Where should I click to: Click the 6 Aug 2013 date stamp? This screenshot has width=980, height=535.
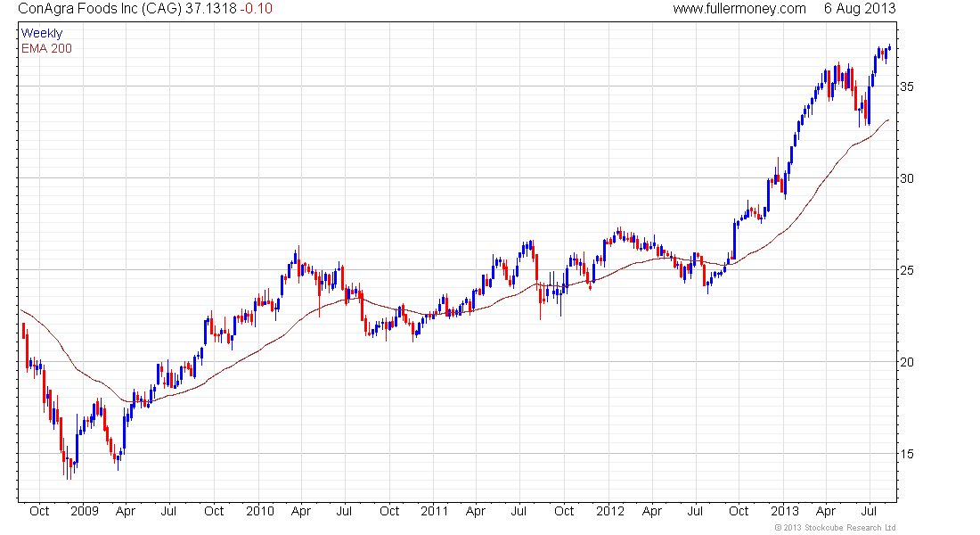859,9
